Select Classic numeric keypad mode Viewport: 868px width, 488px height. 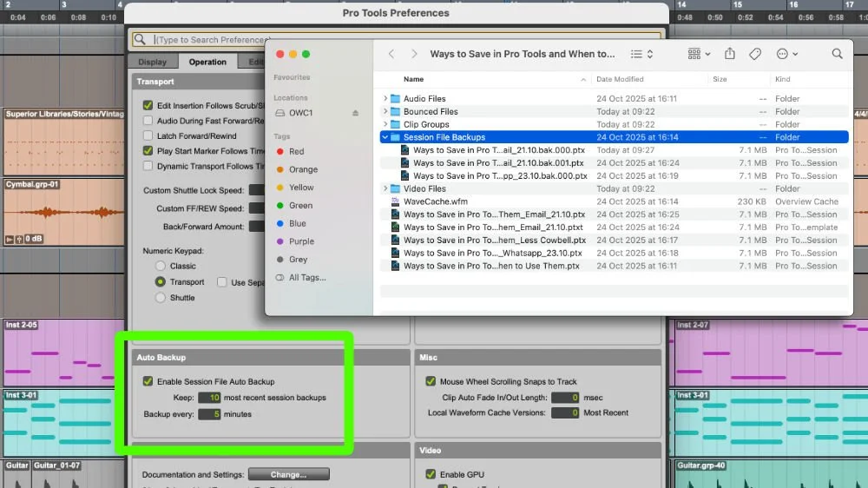160,266
